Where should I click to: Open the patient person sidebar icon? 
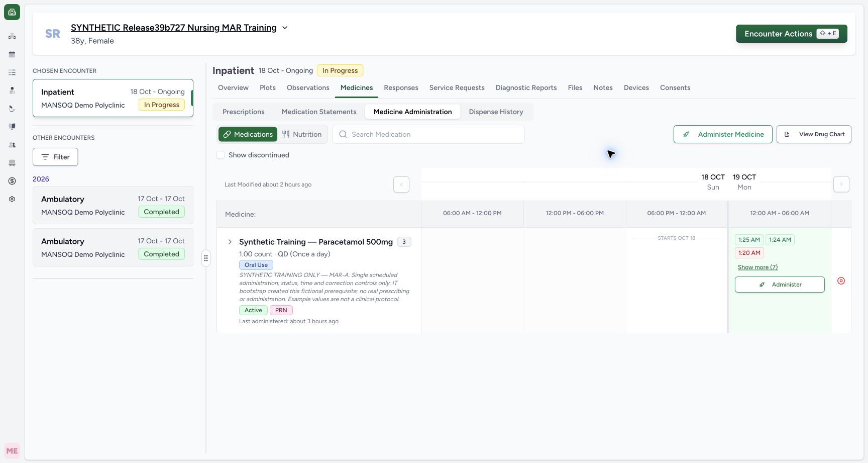pos(12,90)
